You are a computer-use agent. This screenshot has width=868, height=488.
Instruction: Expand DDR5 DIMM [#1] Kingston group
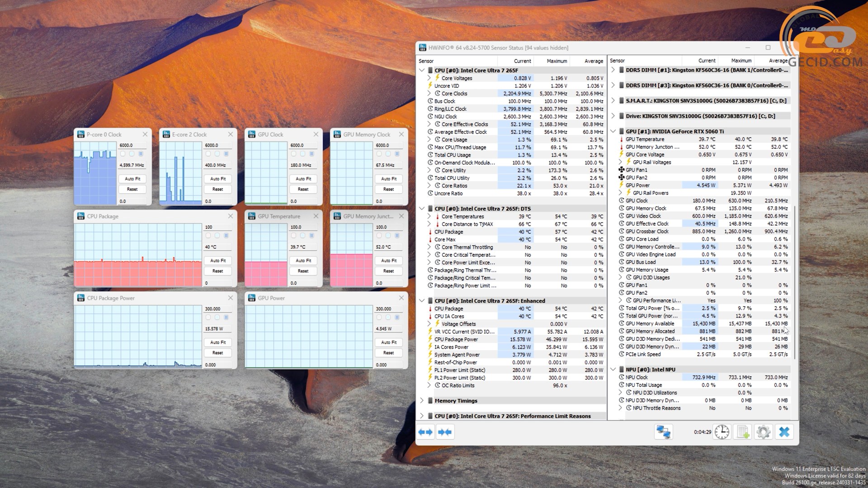pyautogui.click(x=613, y=70)
